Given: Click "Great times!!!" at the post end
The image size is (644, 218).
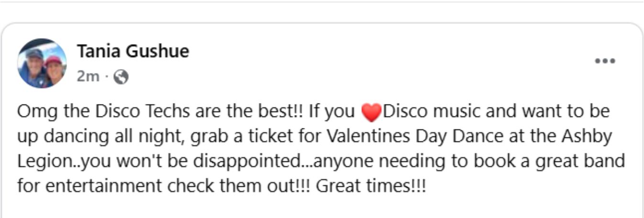Looking at the screenshot, I should pyautogui.click(x=371, y=185).
